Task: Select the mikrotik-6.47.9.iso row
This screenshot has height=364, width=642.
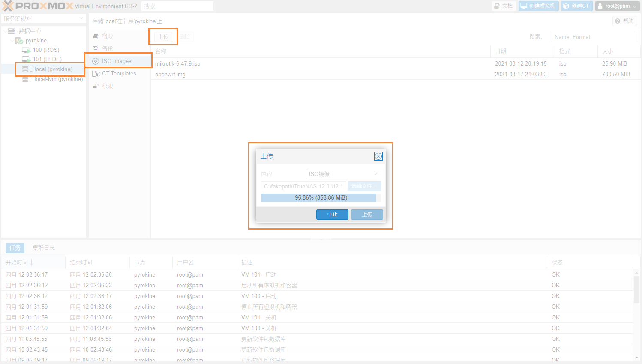Action: click(396, 63)
